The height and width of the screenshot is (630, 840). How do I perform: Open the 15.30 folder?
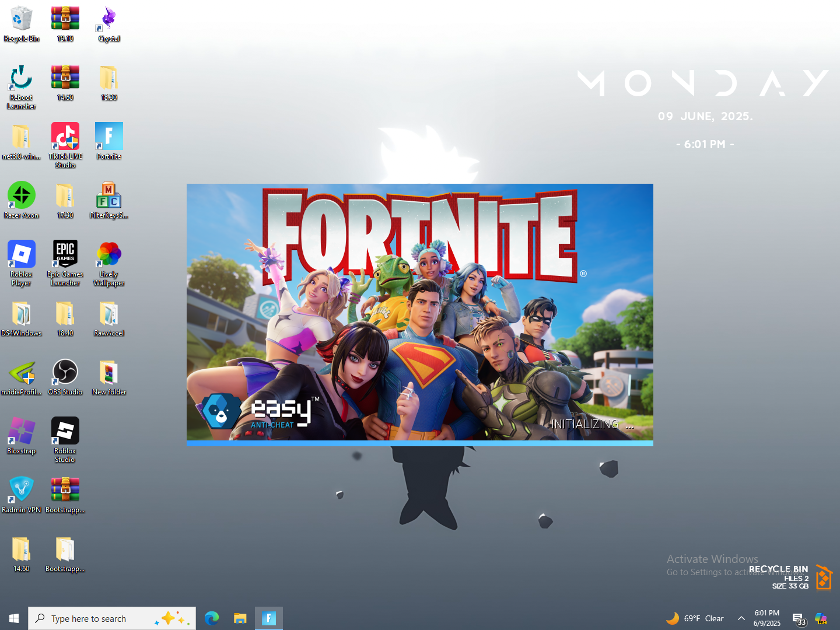[x=109, y=83]
